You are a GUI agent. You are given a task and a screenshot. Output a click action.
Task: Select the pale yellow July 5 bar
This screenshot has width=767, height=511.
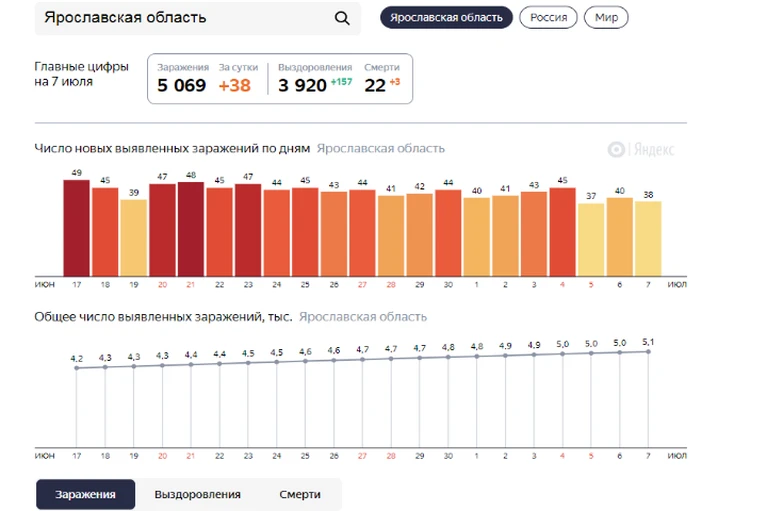pos(591,240)
